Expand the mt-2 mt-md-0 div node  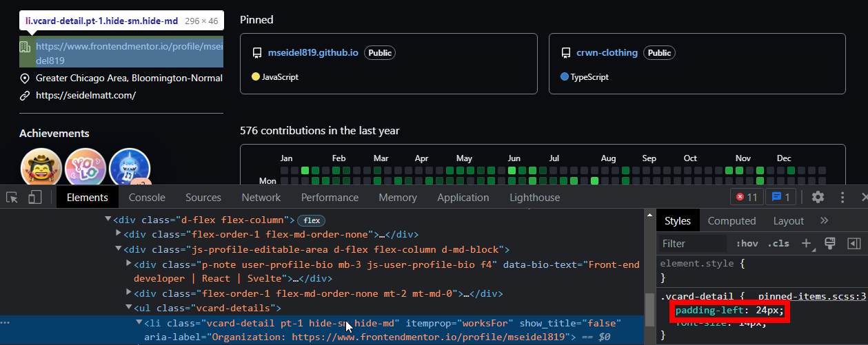[129, 293]
